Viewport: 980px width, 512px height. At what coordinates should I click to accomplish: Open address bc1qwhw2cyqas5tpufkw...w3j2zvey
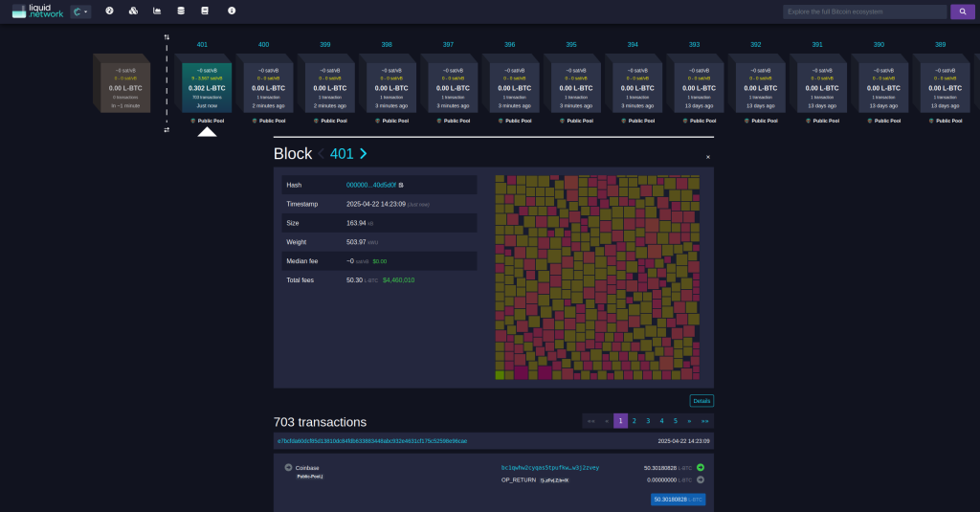550,468
